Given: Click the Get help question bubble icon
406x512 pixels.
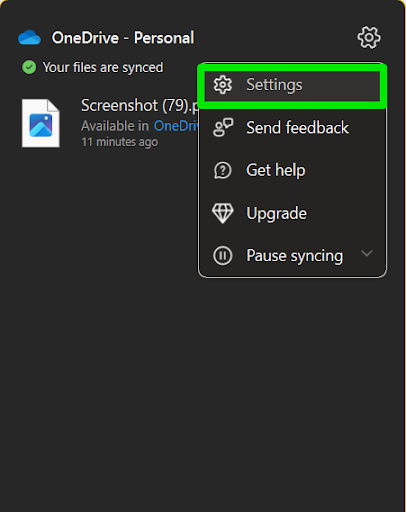Looking at the screenshot, I should 222,170.
